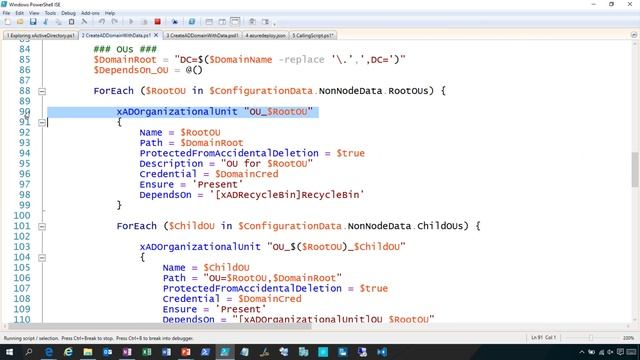Click the 'Ln 91 Col 1' status indicator
This screenshot has width=640, height=360.
click(x=543, y=338)
